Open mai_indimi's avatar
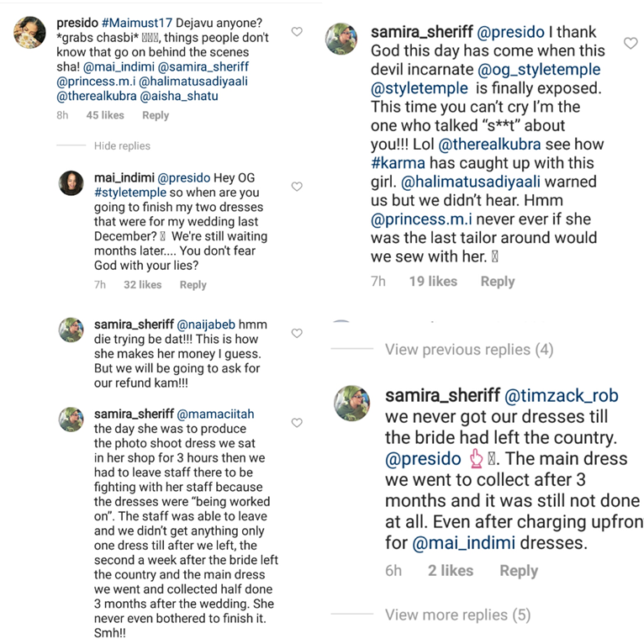The width and height of the screenshot is (644, 644). 71,182
